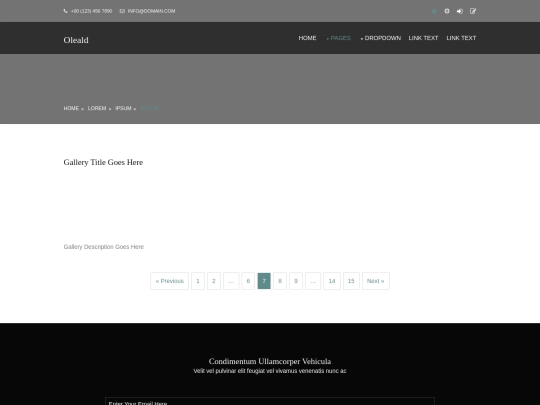Click the Gallery Description Goes Here text

(x=104, y=247)
